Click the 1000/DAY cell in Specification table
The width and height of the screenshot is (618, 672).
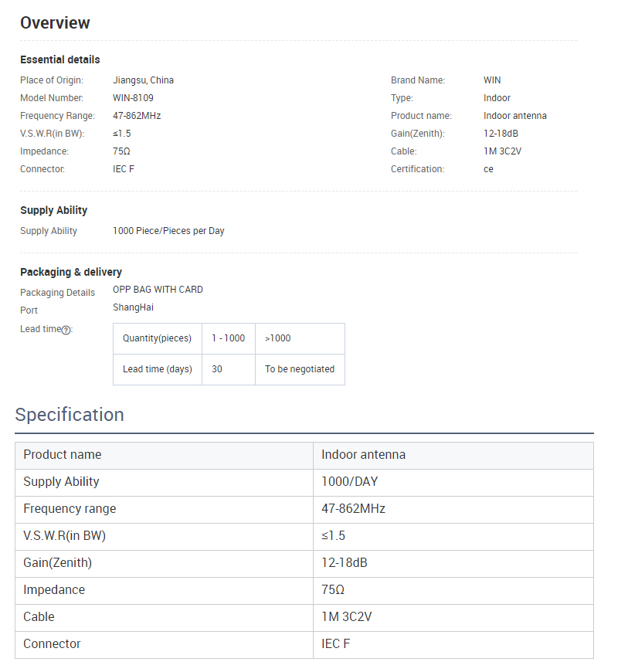(x=350, y=482)
